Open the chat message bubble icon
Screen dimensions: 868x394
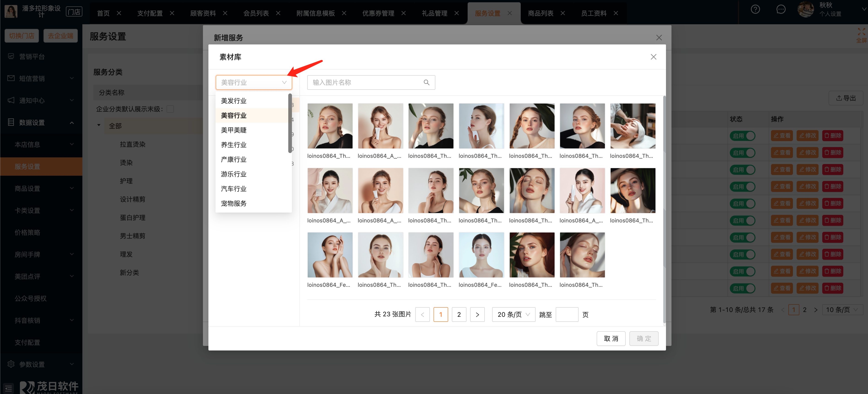click(x=781, y=9)
